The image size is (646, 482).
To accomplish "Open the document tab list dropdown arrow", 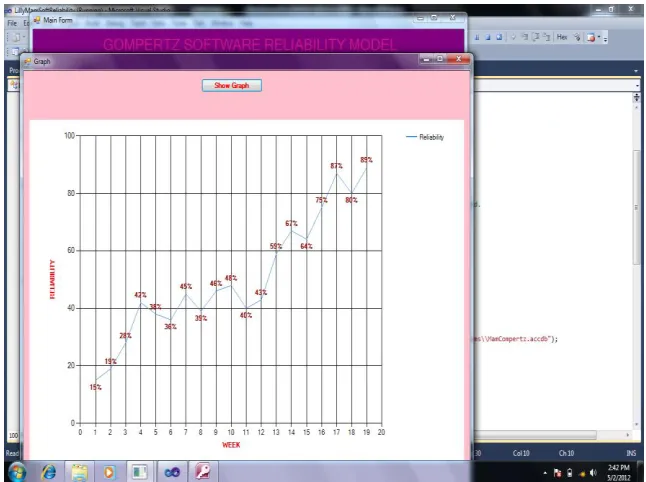I will pos(636,71).
